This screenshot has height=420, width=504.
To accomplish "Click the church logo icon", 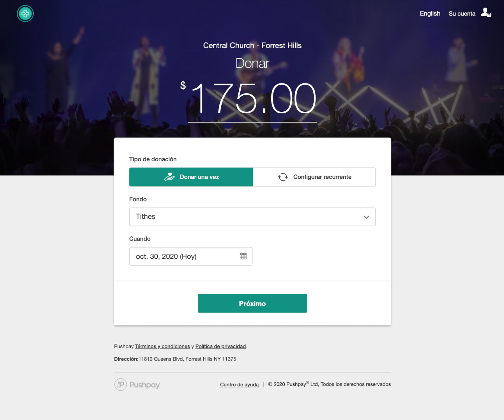I will point(25,13).
